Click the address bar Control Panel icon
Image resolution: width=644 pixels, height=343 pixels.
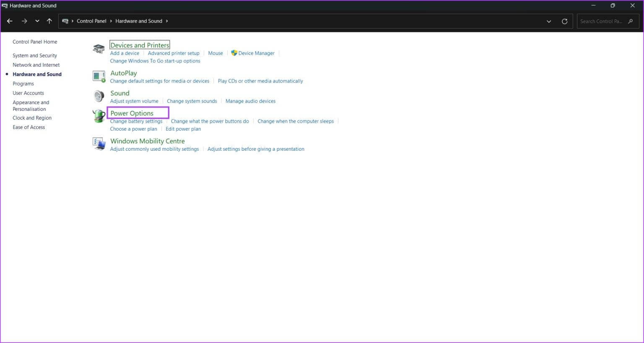click(x=65, y=21)
